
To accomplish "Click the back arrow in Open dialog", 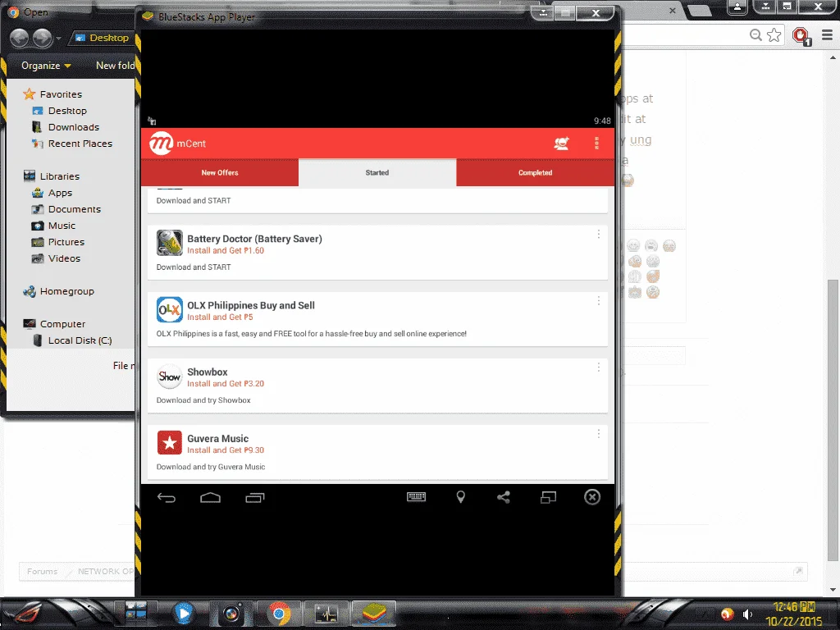I will point(20,38).
